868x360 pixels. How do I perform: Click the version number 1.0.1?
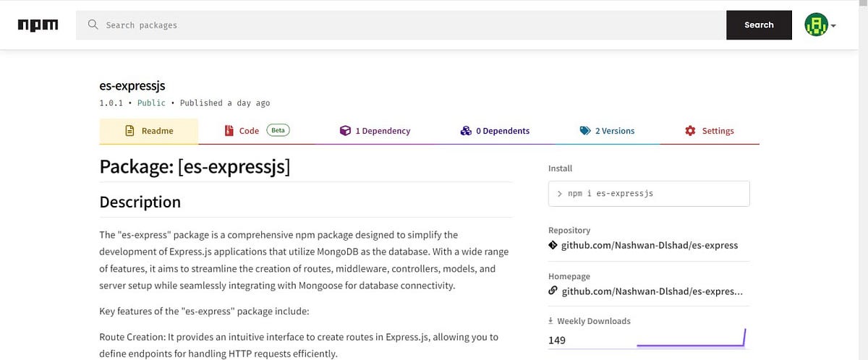(112, 103)
